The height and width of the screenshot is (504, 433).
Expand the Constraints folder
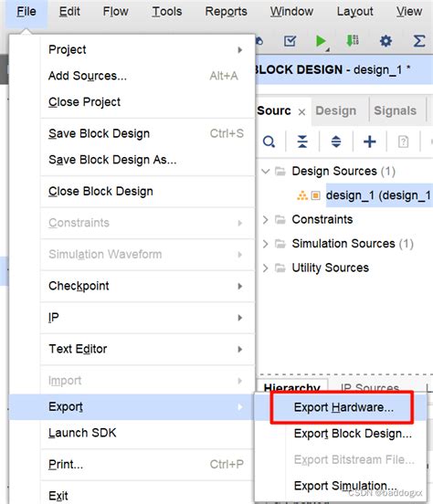point(266,219)
